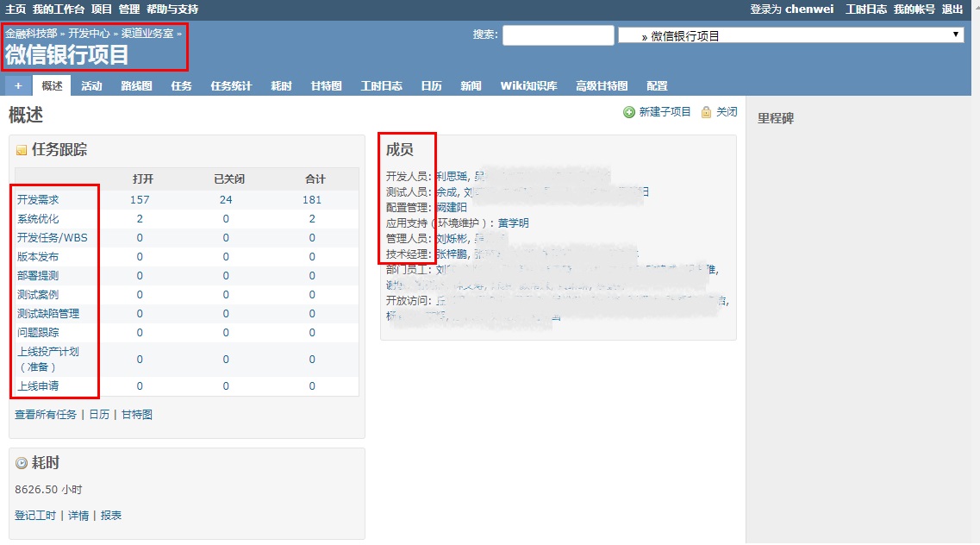Open the project jump dropdown 微信银行项目

791,35
